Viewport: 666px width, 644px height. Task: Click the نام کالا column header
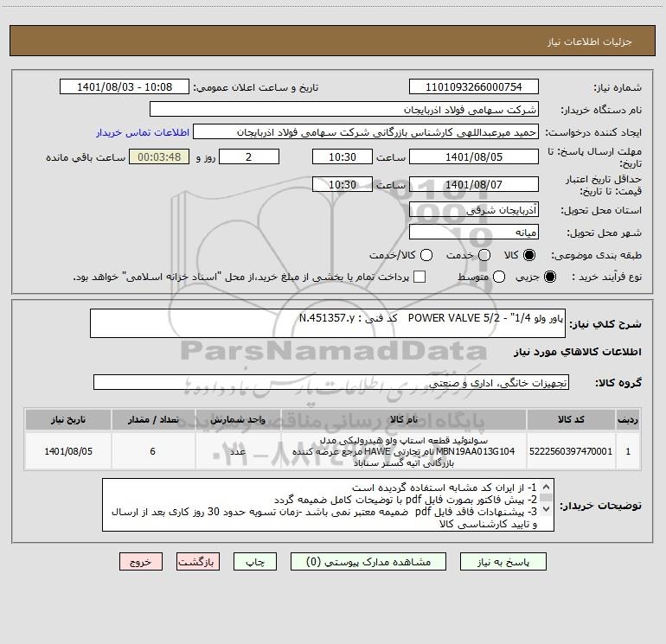pos(404,419)
